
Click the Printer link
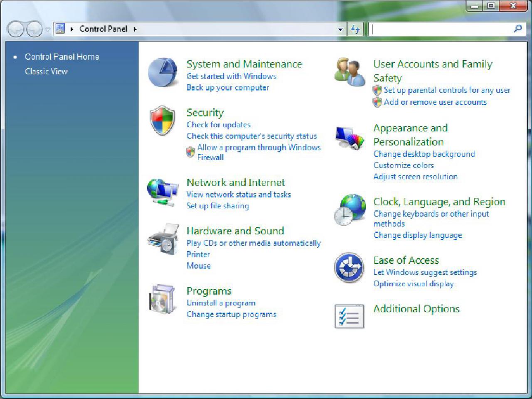point(198,254)
